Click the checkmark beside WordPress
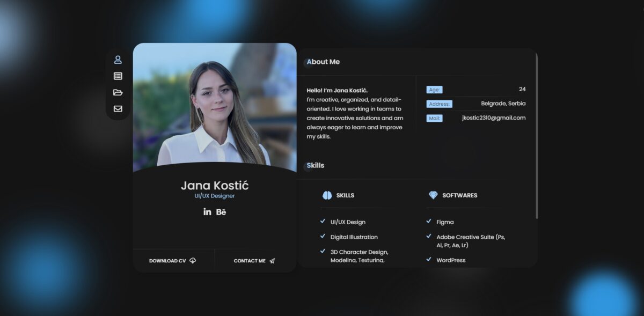644x316 pixels. (429, 260)
